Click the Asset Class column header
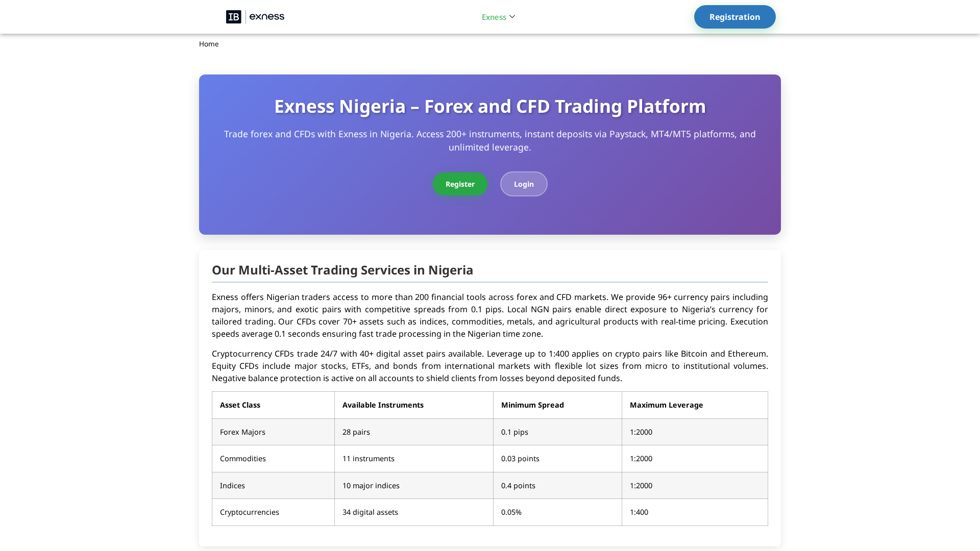980x551 pixels. click(x=240, y=405)
